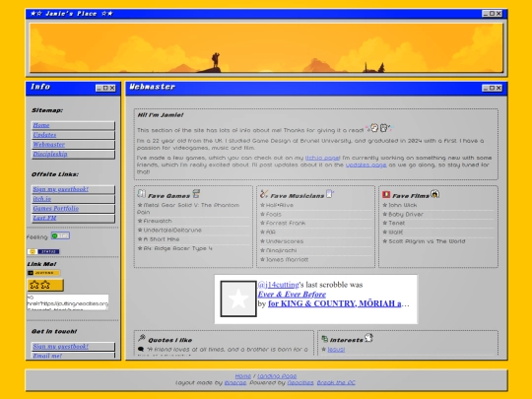Viewport: 532px width, 399px height.
Task: Open the book icon beside Fave Games
Action: click(x=141, y=194)
